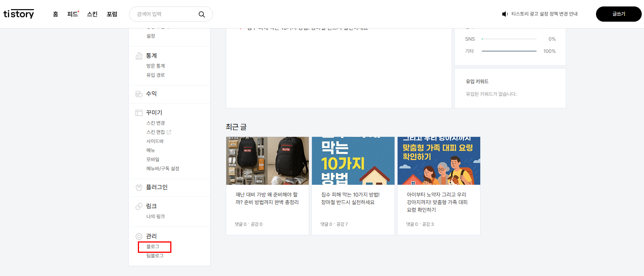Click the 최근 글 heading
This screenshot has height=276, width=644.
coord(236,127)
